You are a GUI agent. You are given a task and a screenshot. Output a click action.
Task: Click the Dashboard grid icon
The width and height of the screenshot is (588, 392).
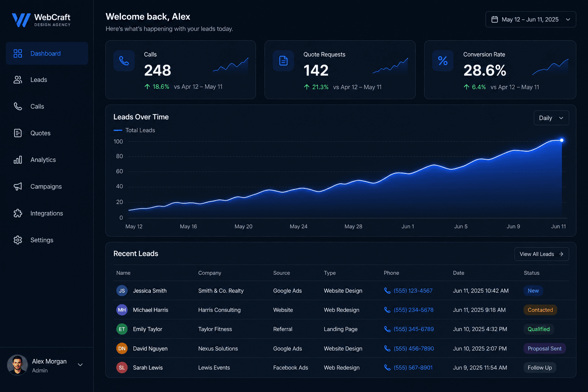[18, 54]
